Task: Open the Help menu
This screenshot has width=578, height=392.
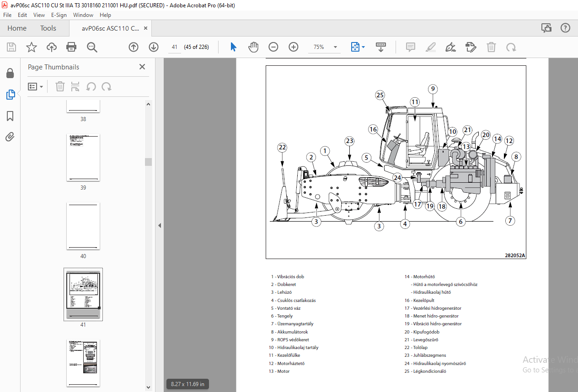Action: click(x=105, y=15)
